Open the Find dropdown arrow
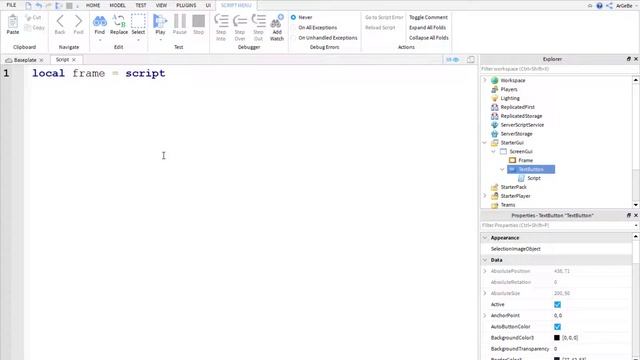 (100, 40)
